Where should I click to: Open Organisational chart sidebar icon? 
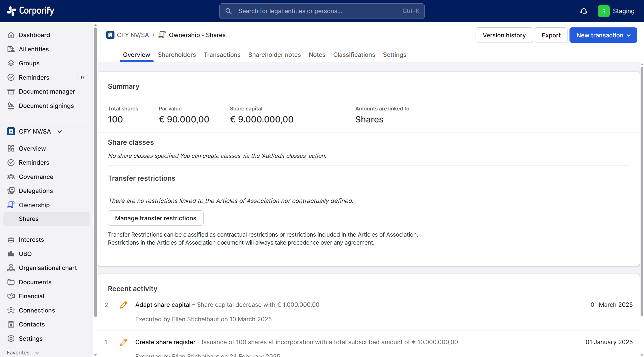coord(11,268)
